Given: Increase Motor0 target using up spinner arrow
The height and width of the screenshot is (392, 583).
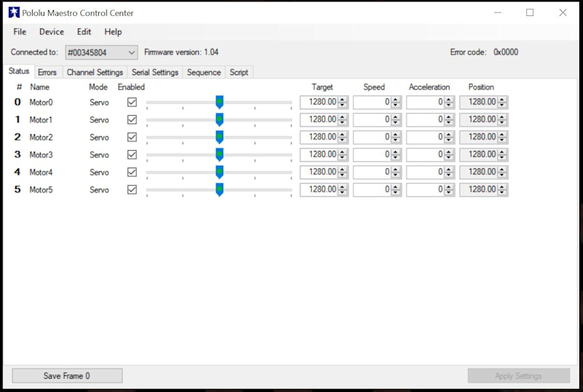Looking at the screenshot, I should pyautogui.click(x=343, y=100).
